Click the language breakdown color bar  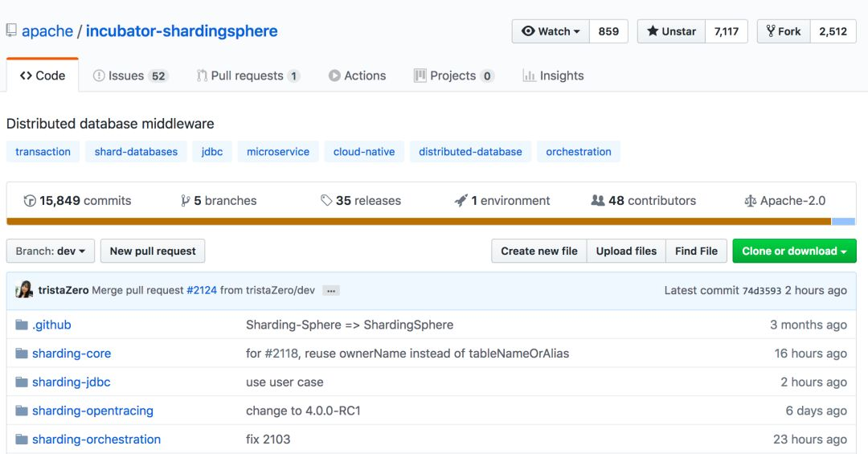tap(418, 222)
